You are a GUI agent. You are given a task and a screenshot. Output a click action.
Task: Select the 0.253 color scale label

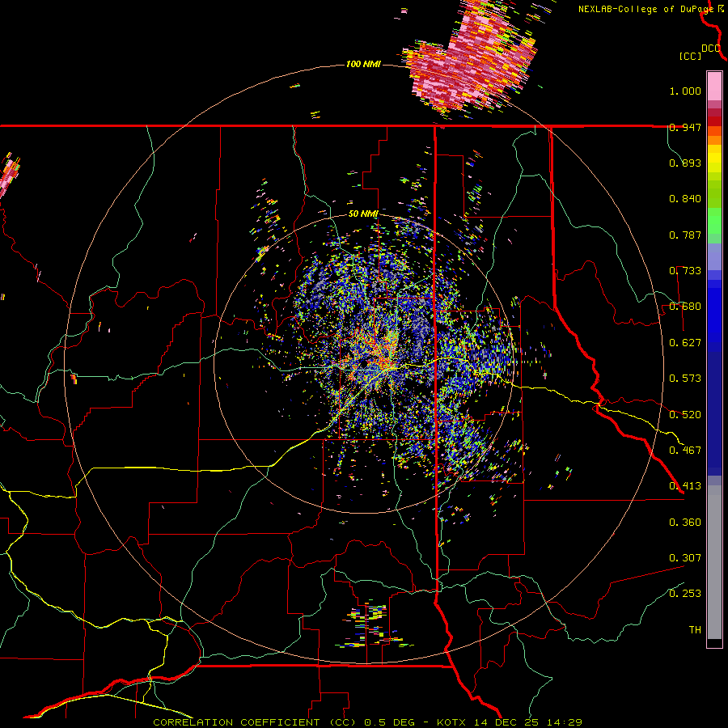685,594
